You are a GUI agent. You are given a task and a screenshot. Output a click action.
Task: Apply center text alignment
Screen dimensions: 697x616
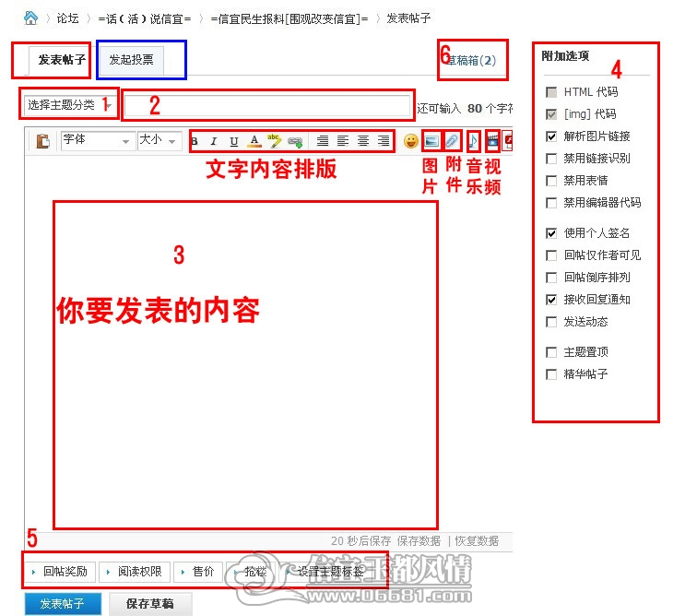[363, 141]
